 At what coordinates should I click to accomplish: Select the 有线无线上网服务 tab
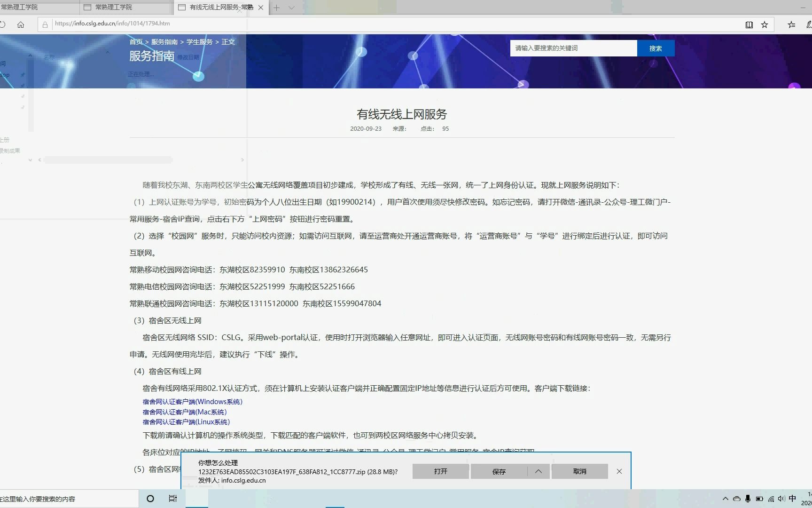[x=221, y=8]
